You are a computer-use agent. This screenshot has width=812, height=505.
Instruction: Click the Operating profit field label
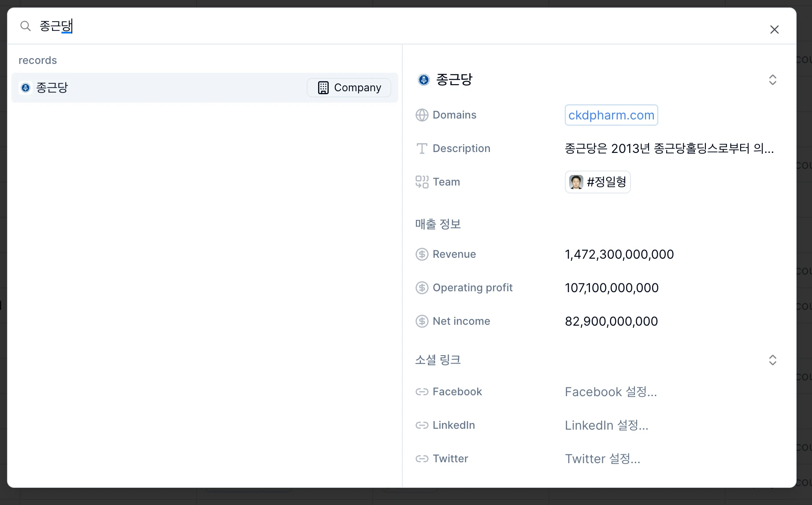(472, 288)
